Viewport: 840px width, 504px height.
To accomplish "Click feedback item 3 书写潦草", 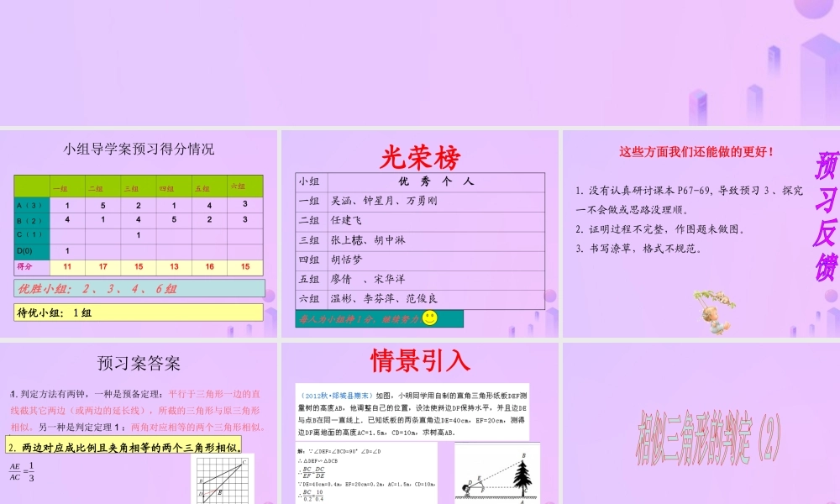I will pos(638,249).
